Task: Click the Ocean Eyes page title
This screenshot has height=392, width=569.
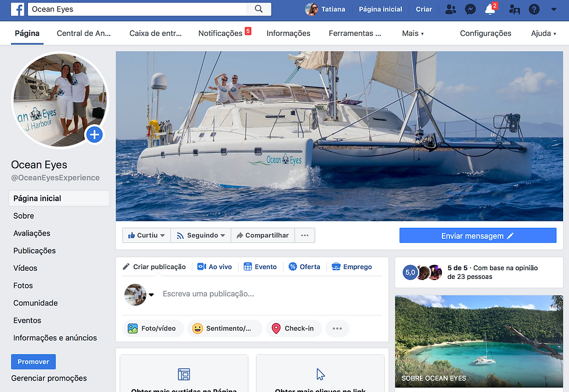Action: (39, 165)
